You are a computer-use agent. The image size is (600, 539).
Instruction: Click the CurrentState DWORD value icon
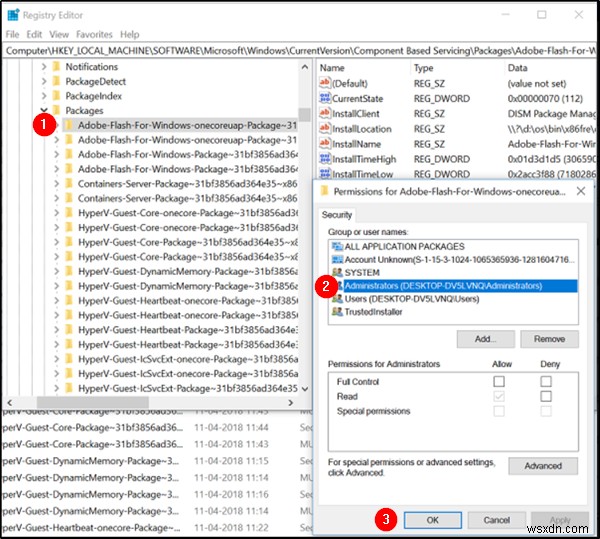click(325, 98)
